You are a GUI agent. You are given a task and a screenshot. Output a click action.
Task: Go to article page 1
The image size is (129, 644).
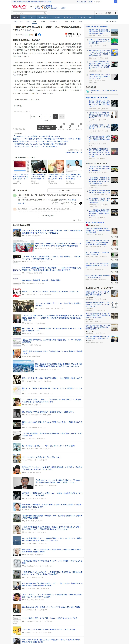coord(40,116)
